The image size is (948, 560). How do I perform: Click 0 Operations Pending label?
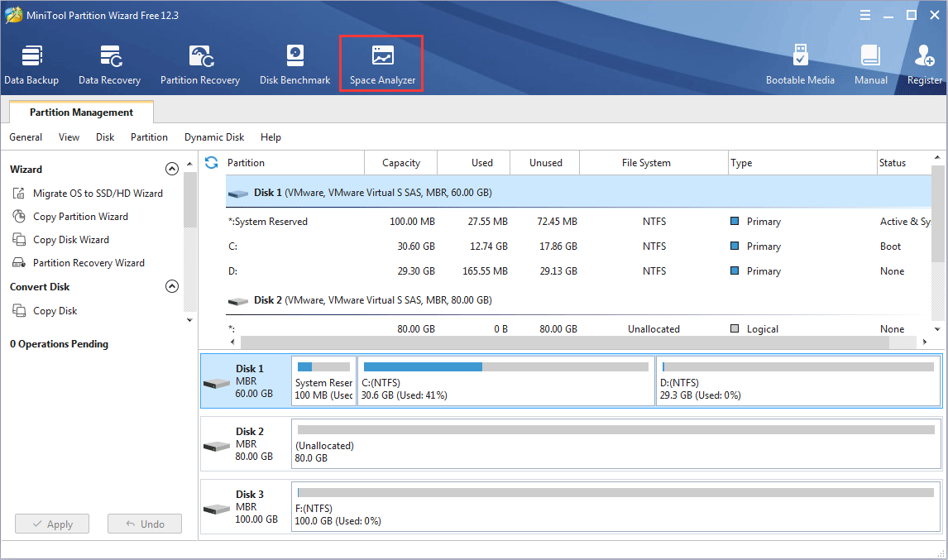(60, 344)
